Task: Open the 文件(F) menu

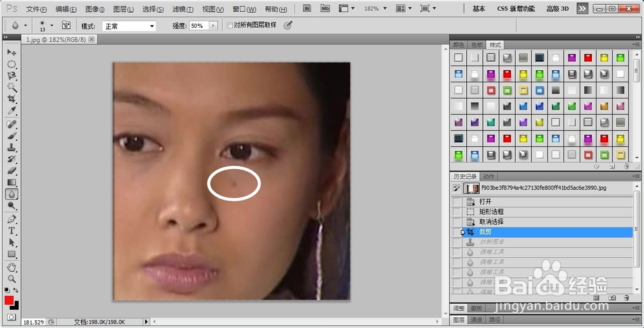Action: [x=37, y=9]
